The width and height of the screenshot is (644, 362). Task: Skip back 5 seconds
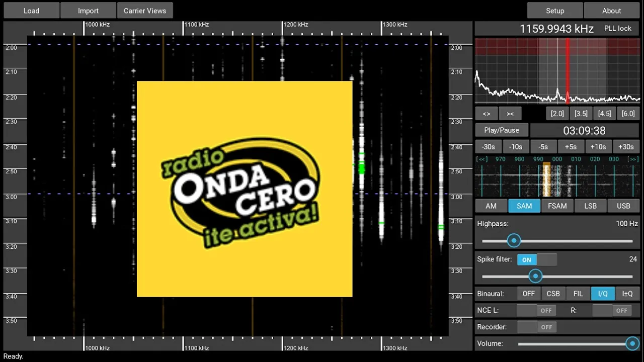tap(543, 147)
